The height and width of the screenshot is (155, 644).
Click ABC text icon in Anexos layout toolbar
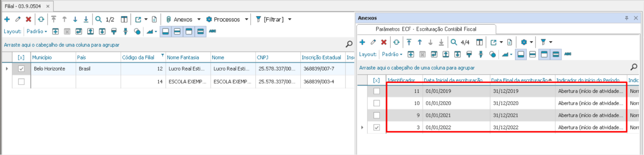click(x=568, y=54)
